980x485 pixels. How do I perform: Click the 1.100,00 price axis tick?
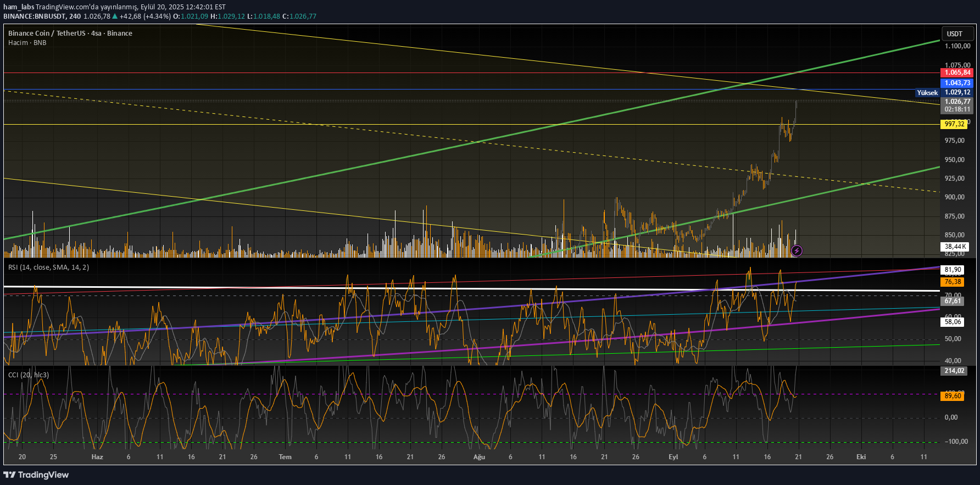coord(957,46)
